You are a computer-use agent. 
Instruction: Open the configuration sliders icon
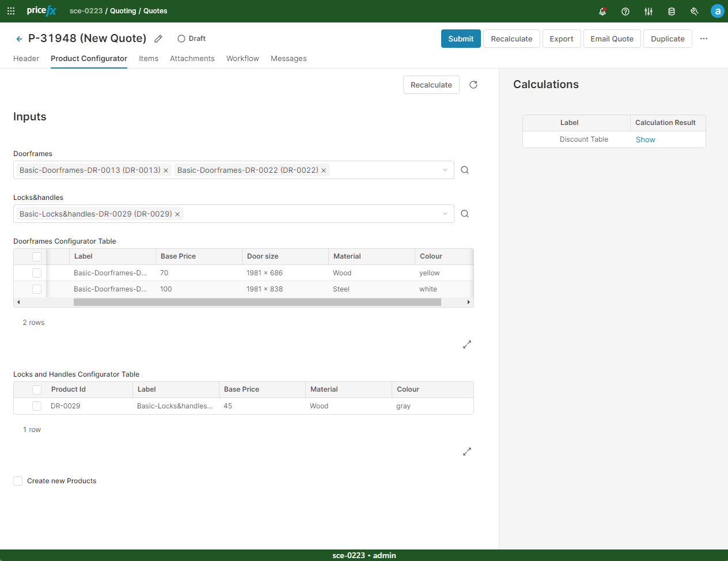point(649,11)
